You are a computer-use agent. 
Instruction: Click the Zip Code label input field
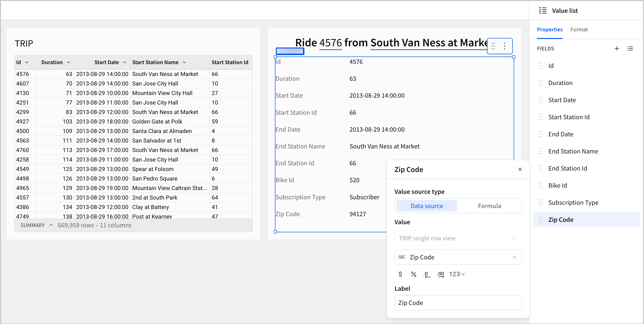tap(458, 303)
